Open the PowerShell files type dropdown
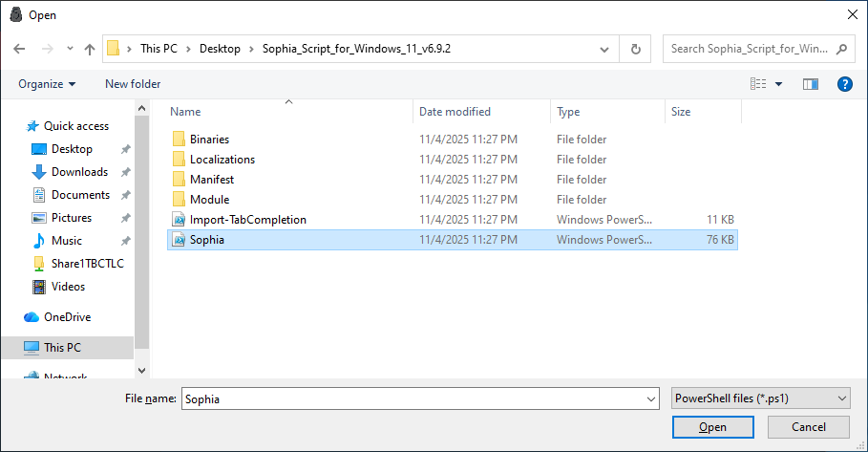This screenshot has width=868, height=452. point(760,398)
